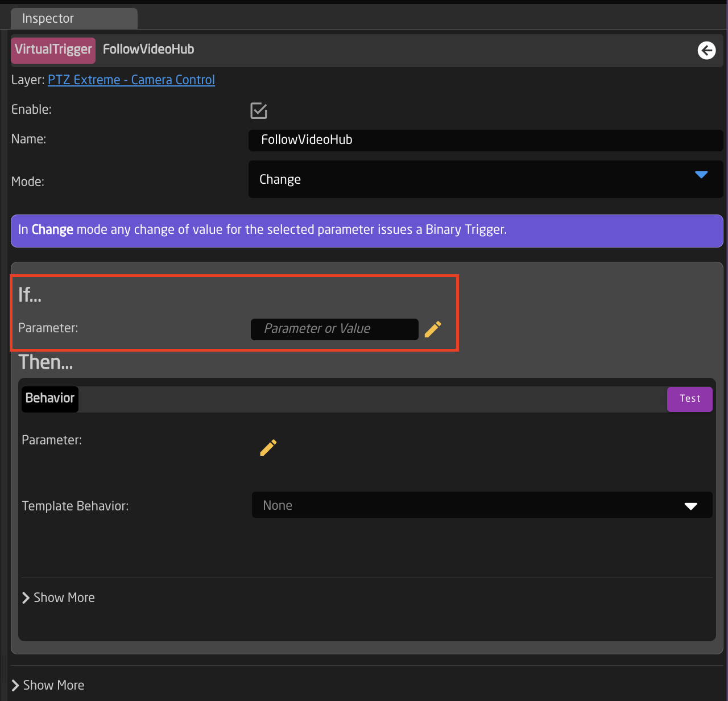This screenshot has width=728, height=701.
Task: Open the Template Behavior dropdown
Action: pos(482,505)
